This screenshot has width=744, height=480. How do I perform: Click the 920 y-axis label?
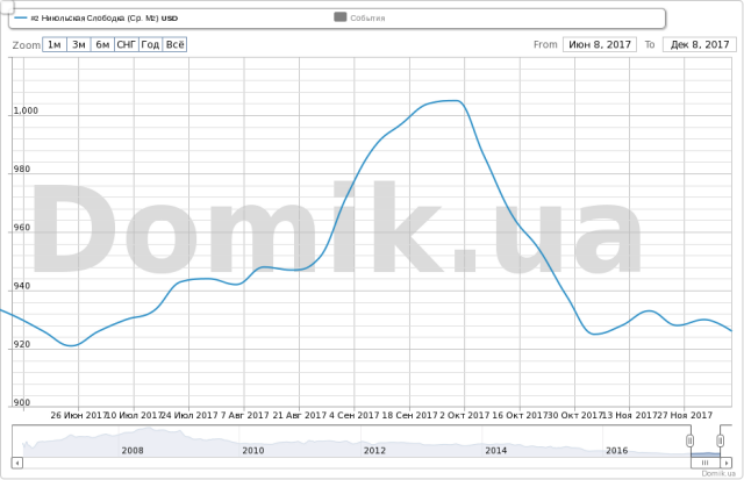tap(22, 344)
